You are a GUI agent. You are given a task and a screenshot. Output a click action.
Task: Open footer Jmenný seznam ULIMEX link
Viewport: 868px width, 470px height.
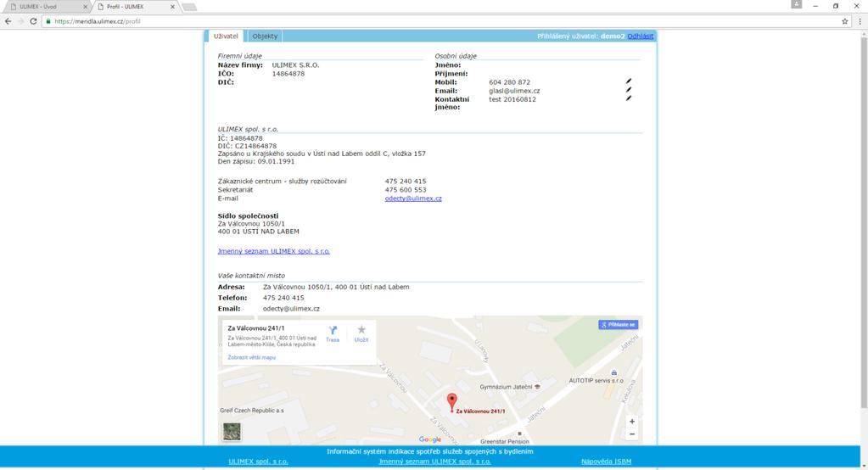(x=434, y=462)
